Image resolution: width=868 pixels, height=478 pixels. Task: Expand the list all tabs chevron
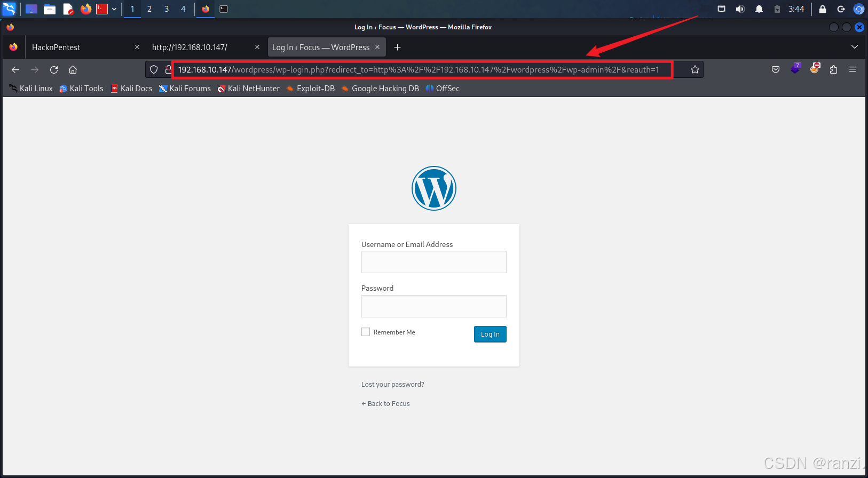point(854,47)
